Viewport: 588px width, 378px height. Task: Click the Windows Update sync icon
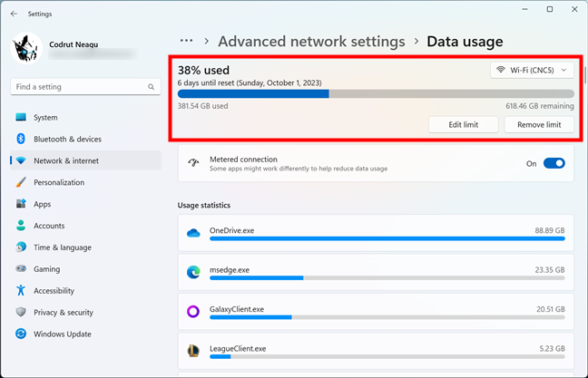tap(21, 334)
